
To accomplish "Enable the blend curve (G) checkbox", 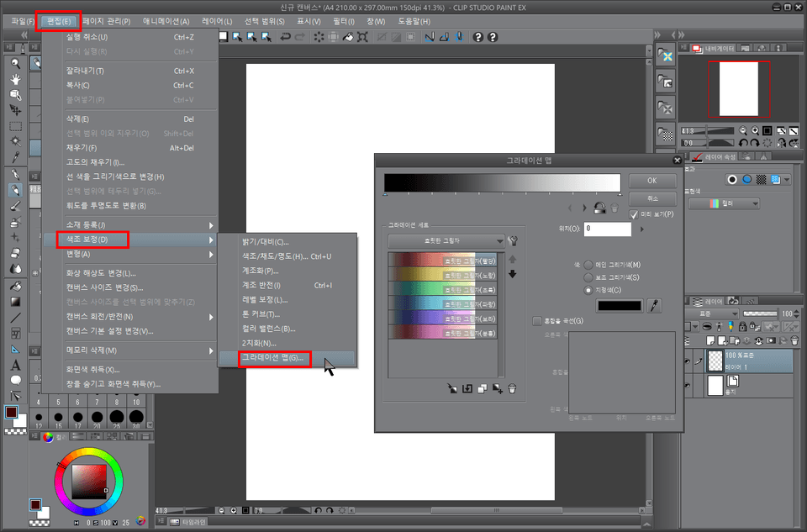I will [x=537, y=321].
